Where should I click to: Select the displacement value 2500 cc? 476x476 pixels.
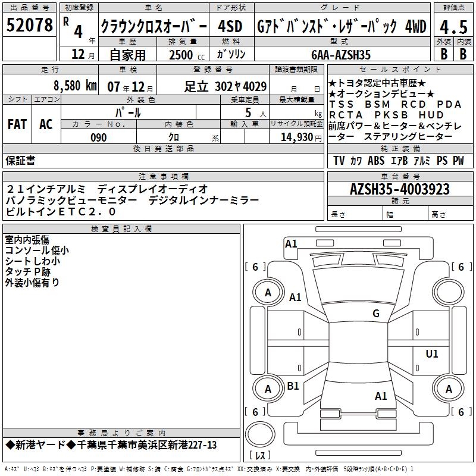tap(187, 55)
